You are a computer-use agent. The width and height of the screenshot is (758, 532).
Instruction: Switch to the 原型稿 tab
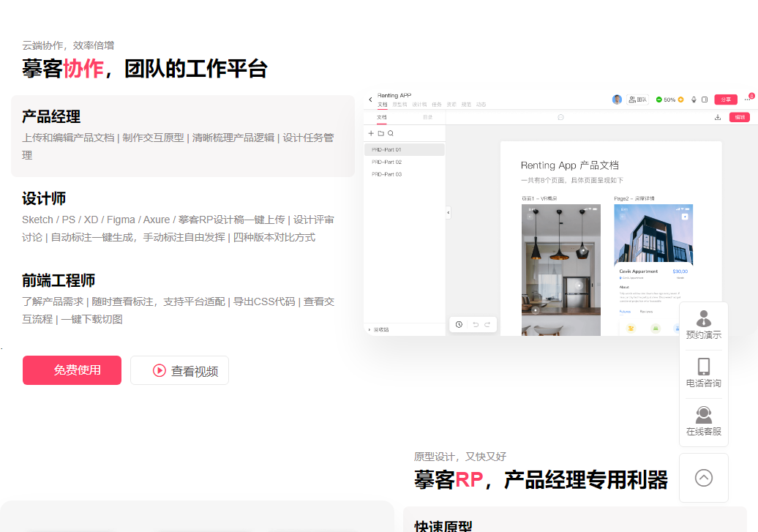click(399, 105)
